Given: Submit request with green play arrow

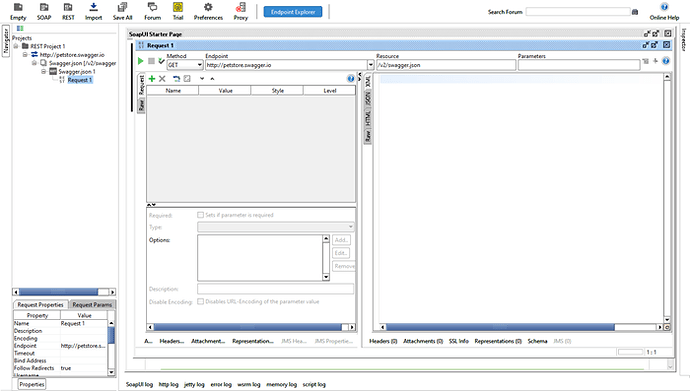Looking at the screenshot, I should click(141, 61).
